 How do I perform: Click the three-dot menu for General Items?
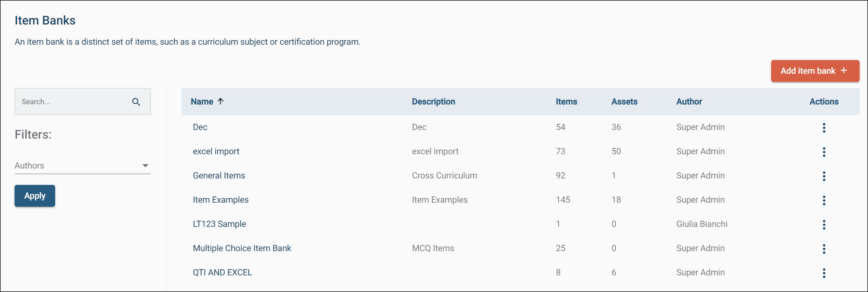(x=824, y=176)
